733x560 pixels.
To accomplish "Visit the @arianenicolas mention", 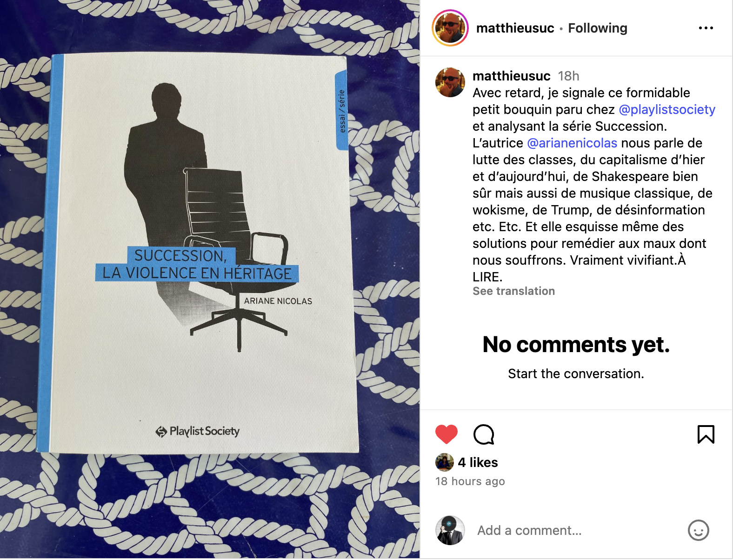I will point(572,143).
